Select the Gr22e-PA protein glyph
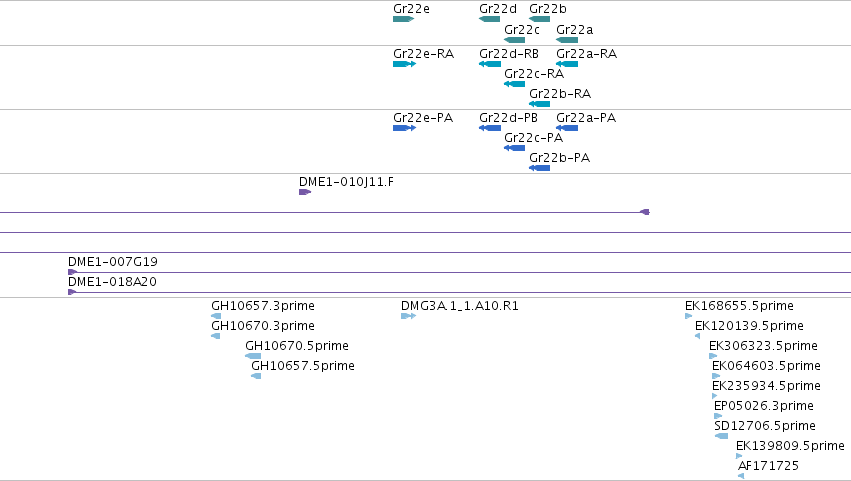 click(x=404, y=128)
